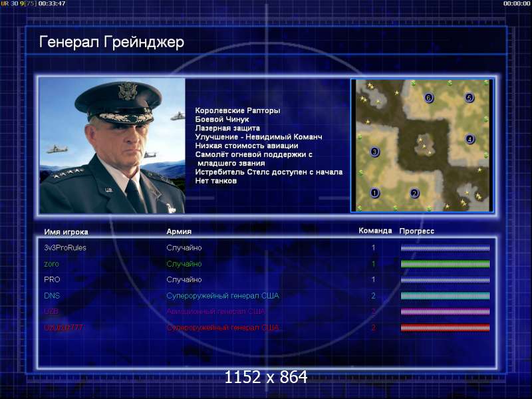
Task: Click the 00:00:00 clock readout
Action: 517,3
